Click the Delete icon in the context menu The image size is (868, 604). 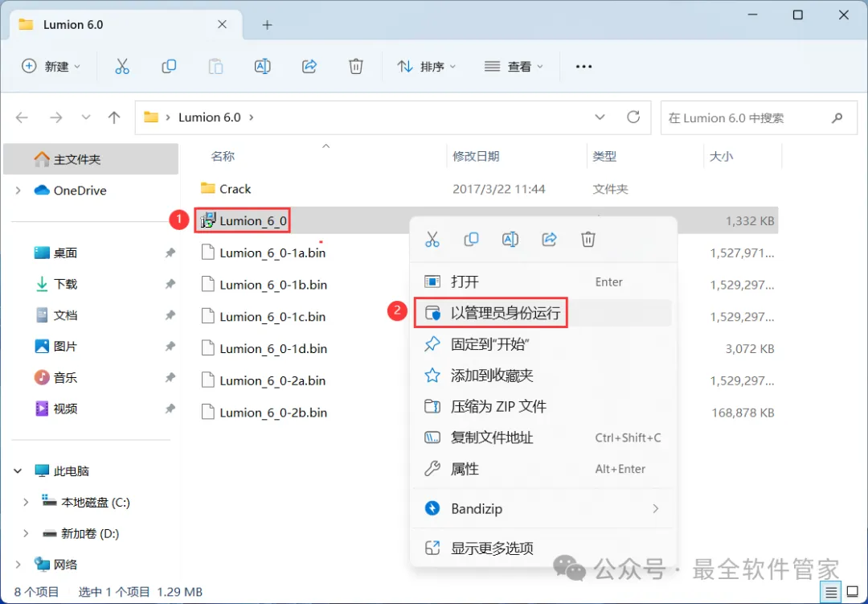pos(588,240)
